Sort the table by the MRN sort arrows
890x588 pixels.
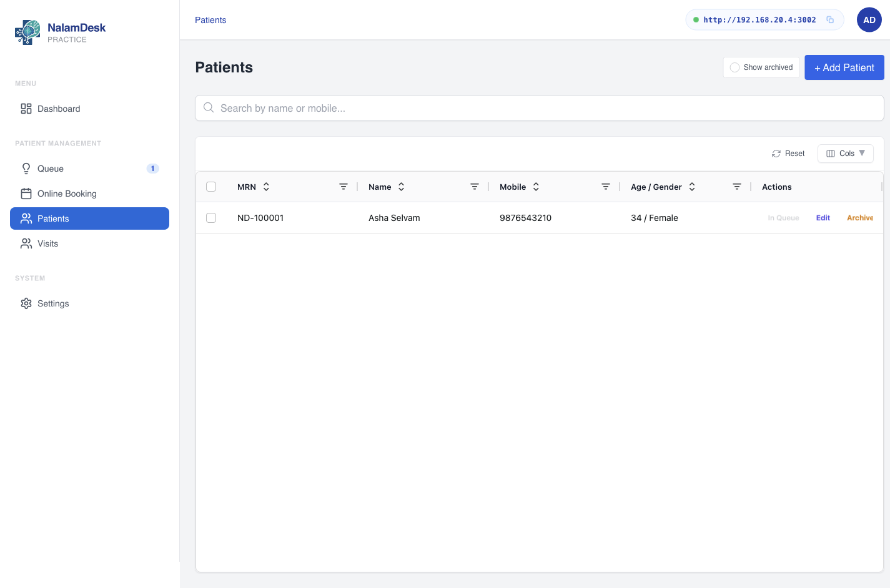266,187
